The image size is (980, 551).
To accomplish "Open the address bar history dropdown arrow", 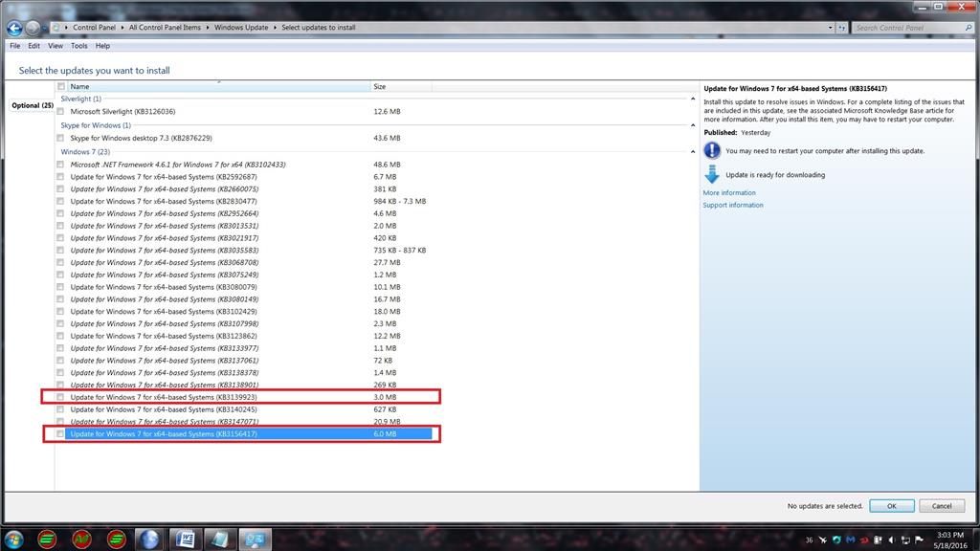I will (x=830, y=28).
